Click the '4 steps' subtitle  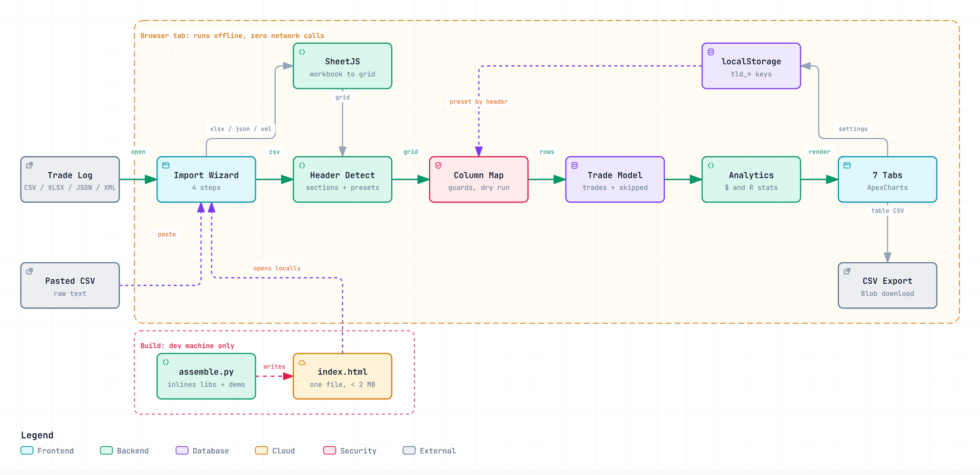point(206,188)
